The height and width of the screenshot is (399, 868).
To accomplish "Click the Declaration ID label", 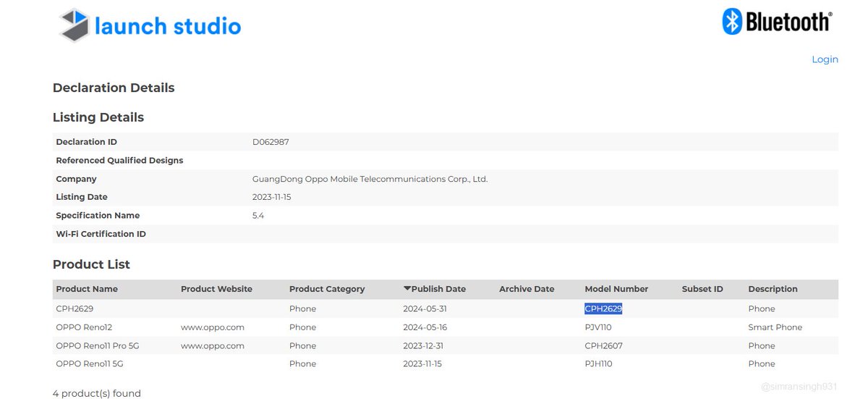I will click(86, 142).
